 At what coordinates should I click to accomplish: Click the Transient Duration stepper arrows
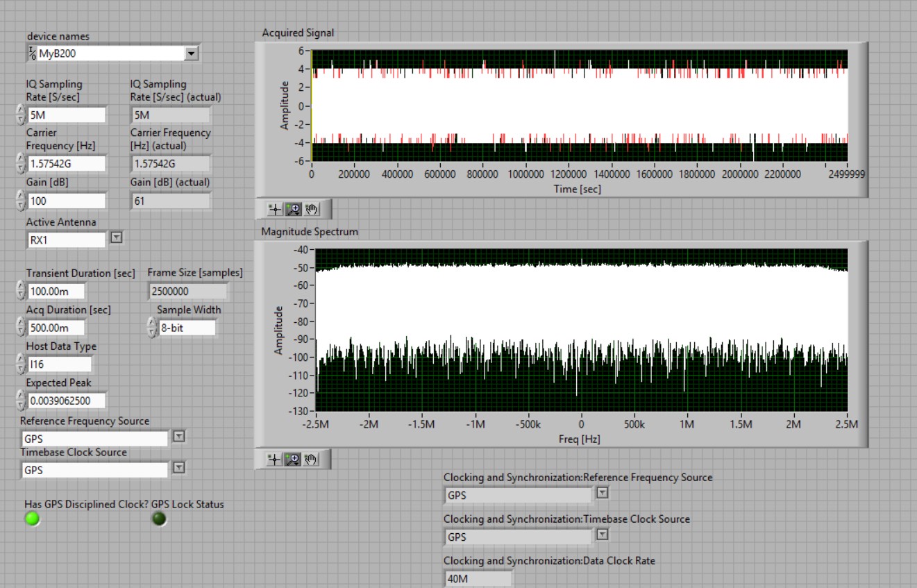click(x=20, y=291)
